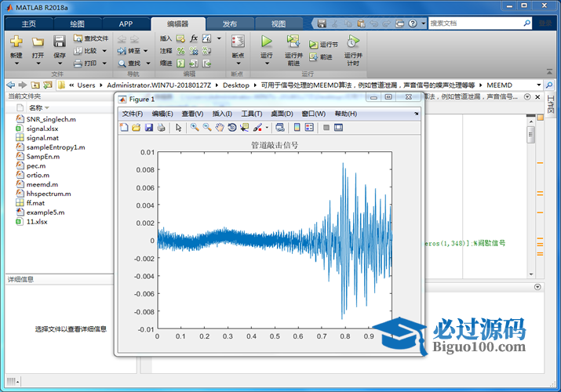Click the Zoom Out tool in Figure 1

(207, 127)
